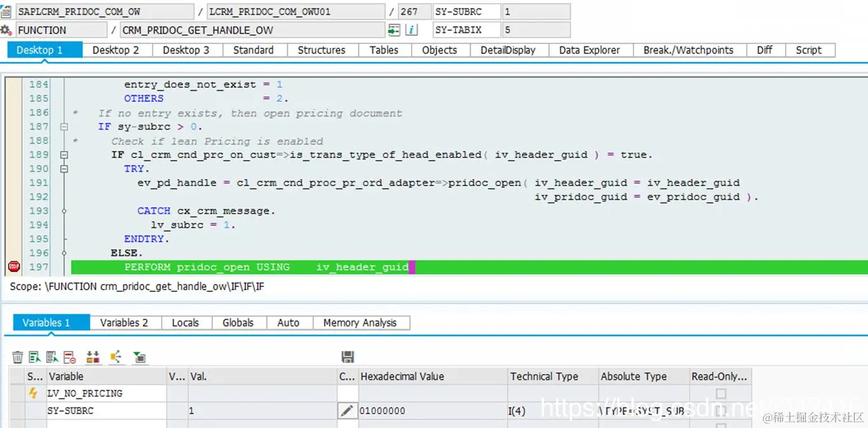Click the LV_NO_PRICING variable name cell
868x428 pixels.
click(x=106, y=394)
